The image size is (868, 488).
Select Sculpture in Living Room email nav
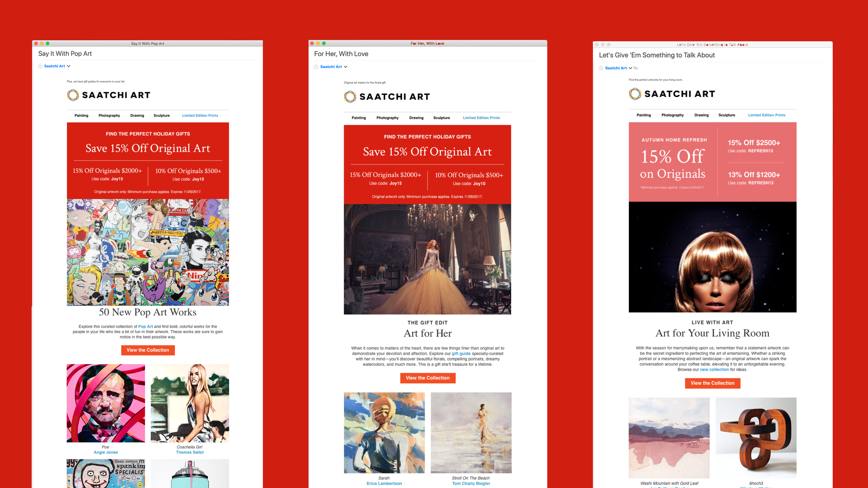pyautogui.click(x=727, y=115)
